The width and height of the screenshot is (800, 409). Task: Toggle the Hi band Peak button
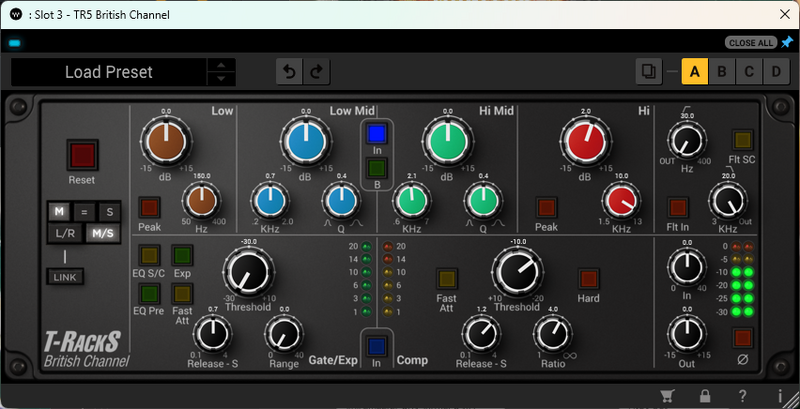(546, 208)
